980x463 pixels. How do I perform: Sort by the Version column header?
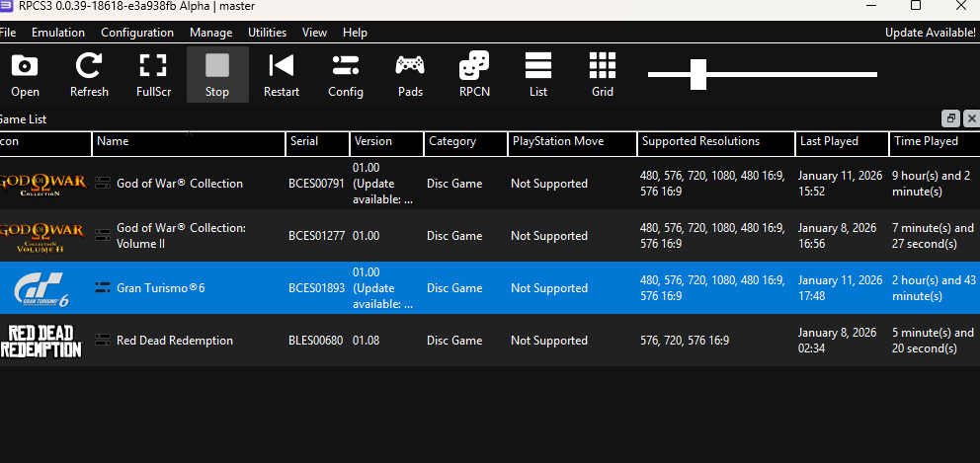click(386, 143)
